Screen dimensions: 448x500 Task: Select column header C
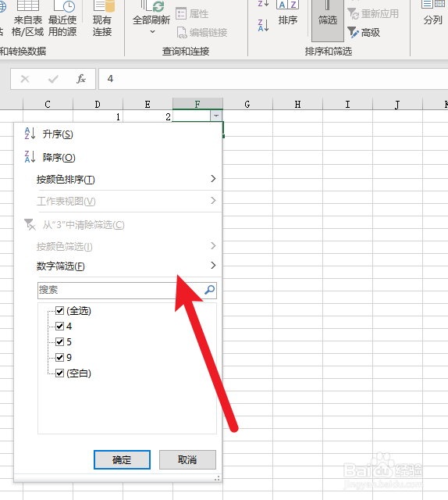(x=48, y=104)
